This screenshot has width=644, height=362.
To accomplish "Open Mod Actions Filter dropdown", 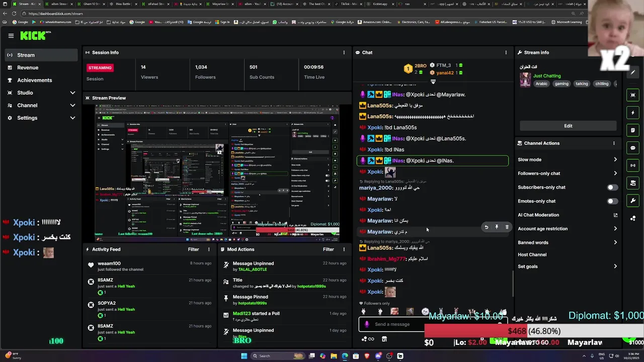I will coord(329,249).
